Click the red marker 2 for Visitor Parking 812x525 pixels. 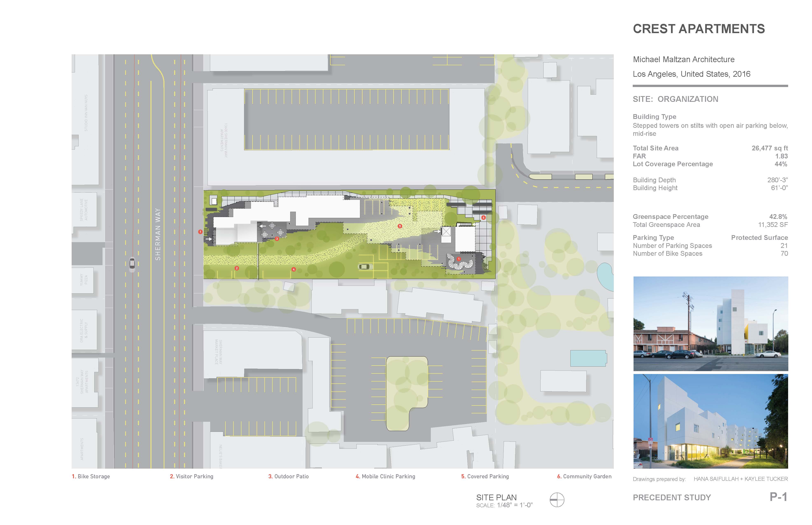coord(237,268)
